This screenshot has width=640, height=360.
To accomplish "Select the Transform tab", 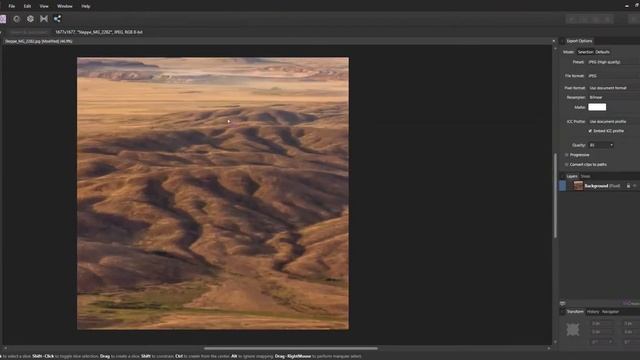I will pyautogui.click(x=575, y=312).
